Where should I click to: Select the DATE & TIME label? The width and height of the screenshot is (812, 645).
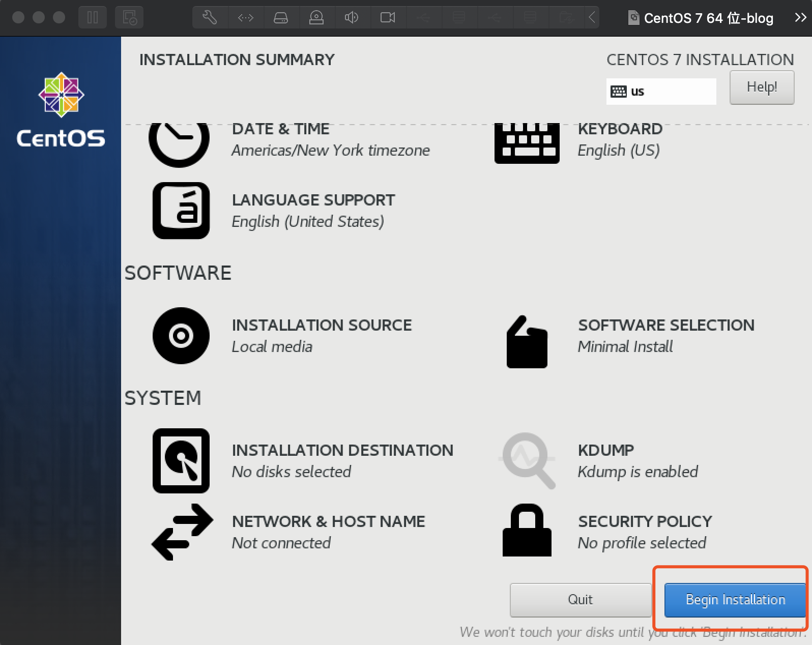[x=281, y=129]
